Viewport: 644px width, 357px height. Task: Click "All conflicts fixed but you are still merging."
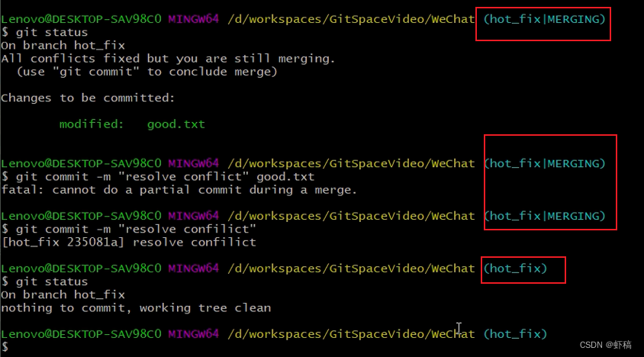[168, 58]
